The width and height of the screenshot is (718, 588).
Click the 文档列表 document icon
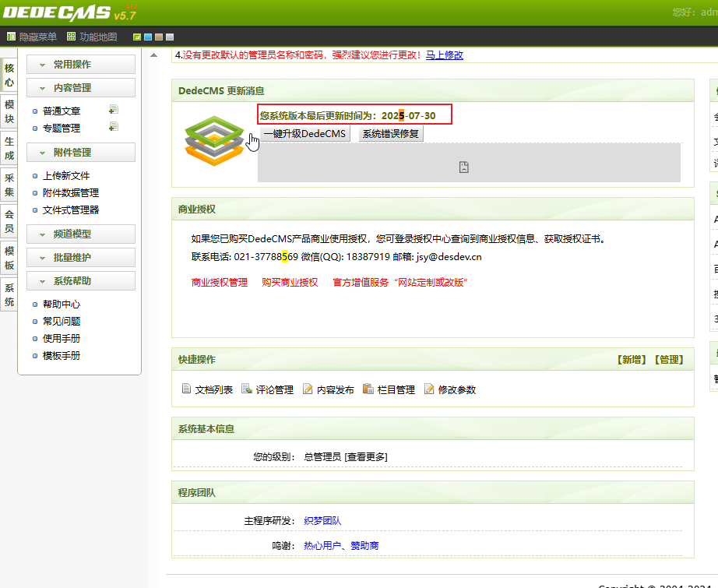(x=186, y=389)
